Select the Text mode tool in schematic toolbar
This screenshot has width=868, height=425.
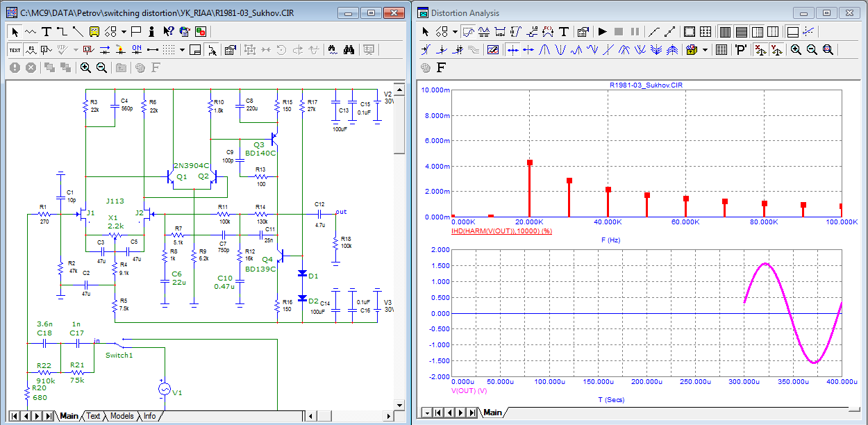coord(47,31)
